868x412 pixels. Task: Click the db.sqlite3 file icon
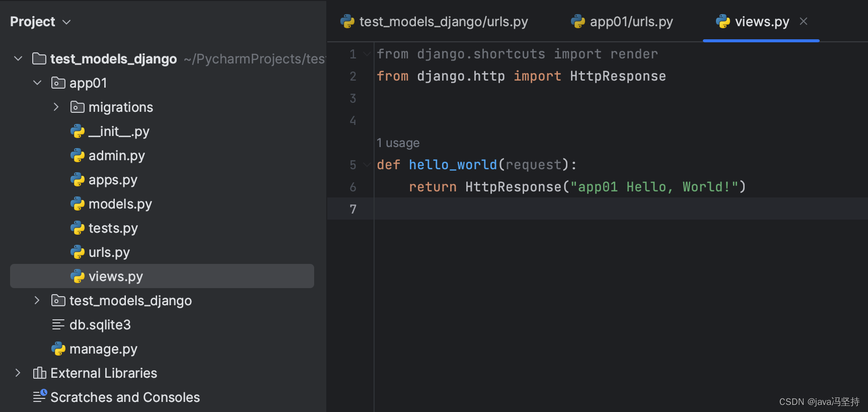pos(58,325)
